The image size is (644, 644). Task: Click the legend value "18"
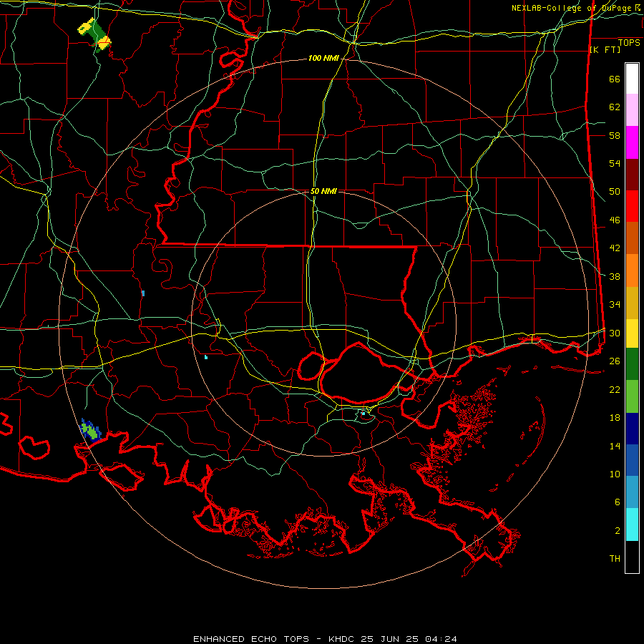615,418
